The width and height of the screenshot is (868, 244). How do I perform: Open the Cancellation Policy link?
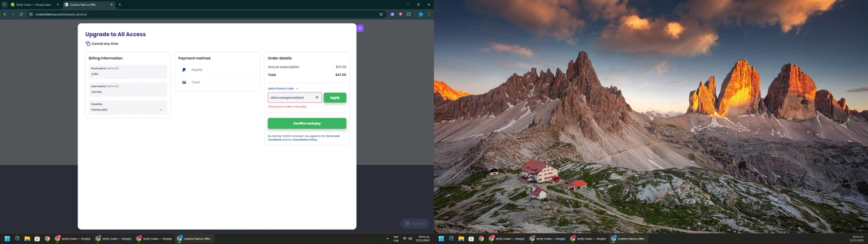coord(304,139)
